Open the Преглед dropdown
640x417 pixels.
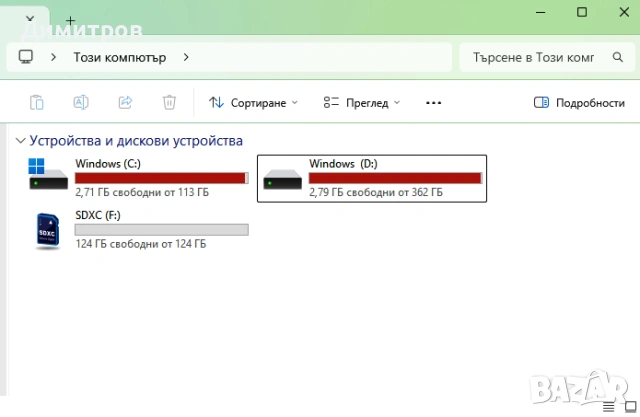click(362, 103)
